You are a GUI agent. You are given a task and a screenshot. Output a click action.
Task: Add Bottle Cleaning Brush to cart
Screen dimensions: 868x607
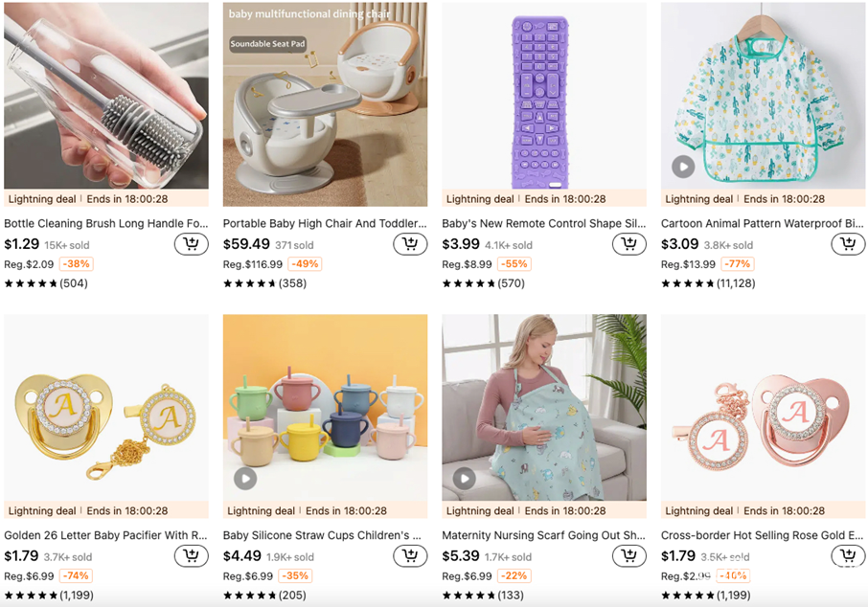pos(191,244)
